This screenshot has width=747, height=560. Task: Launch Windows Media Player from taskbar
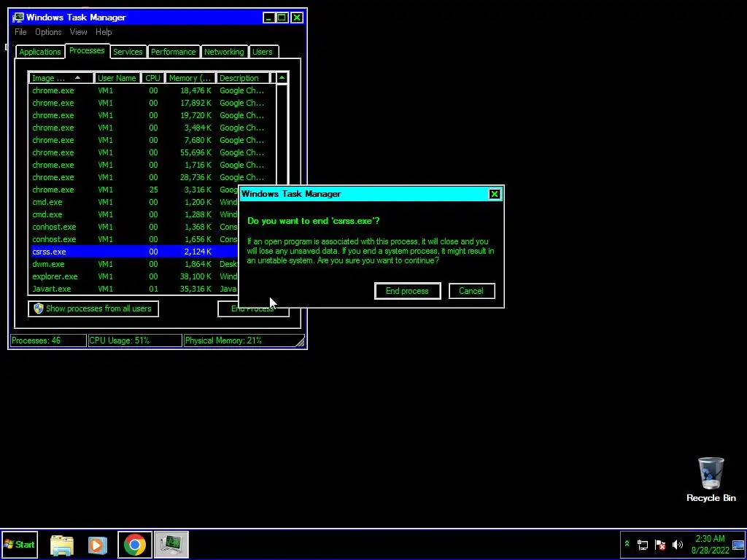pyautogui.click(x=98, y=545)
